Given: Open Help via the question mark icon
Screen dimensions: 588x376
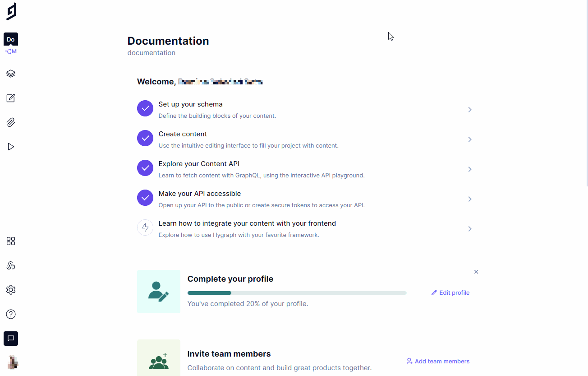Looking at the screenshot, I should pyautogui.click(x=11, y=314).
